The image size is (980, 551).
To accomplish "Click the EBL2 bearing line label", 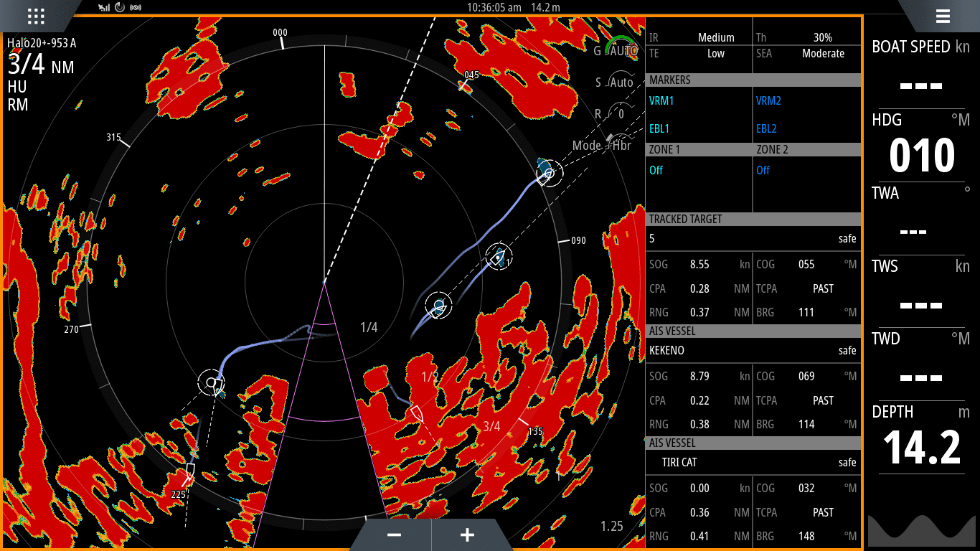I will 766,129.
